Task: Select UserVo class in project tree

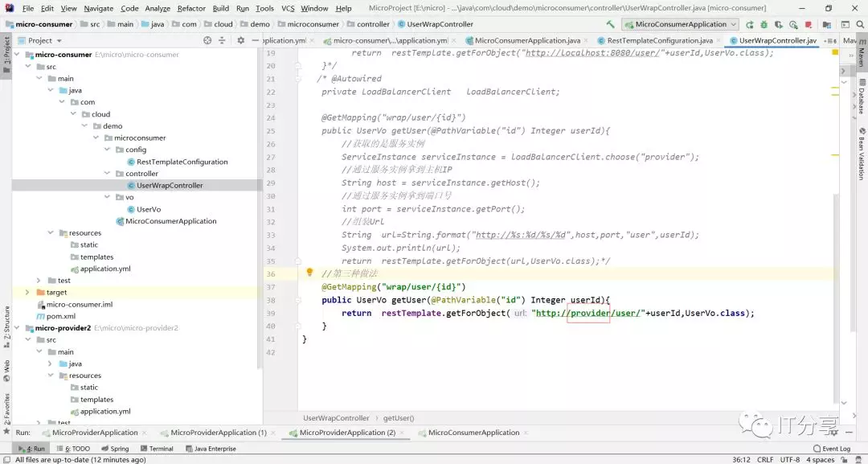Action: coord(149,209)
